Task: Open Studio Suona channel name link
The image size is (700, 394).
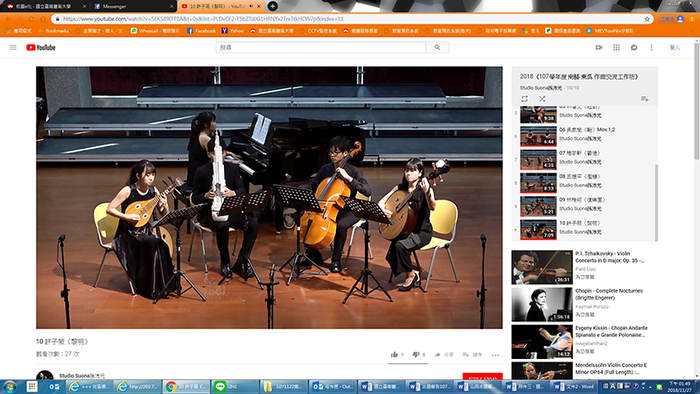Action: (x=82, y=376)
